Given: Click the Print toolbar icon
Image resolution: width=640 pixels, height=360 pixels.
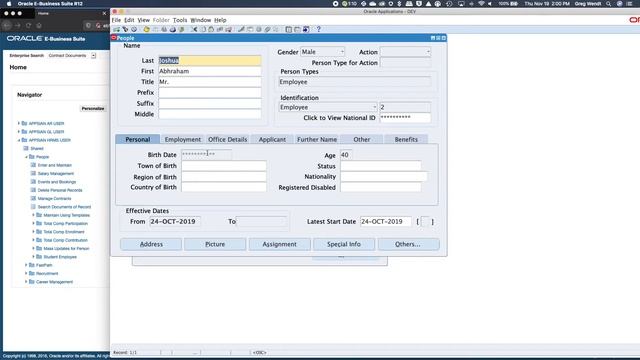Looking at the screenshot, I should [x=173, y=29].
